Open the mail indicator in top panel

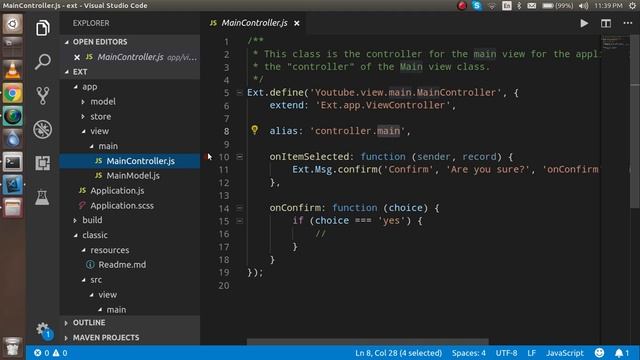pyautogui.click(x=531, y=6)
